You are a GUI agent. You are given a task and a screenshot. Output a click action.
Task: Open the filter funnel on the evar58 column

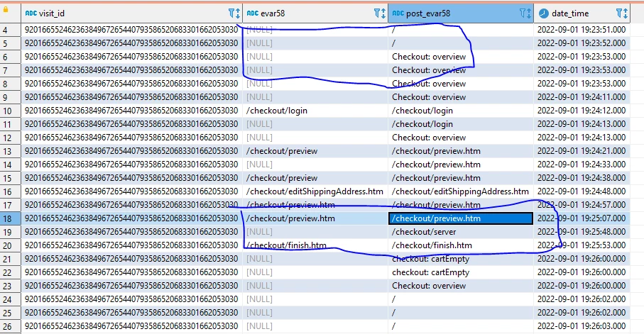[x=377, y=13]
